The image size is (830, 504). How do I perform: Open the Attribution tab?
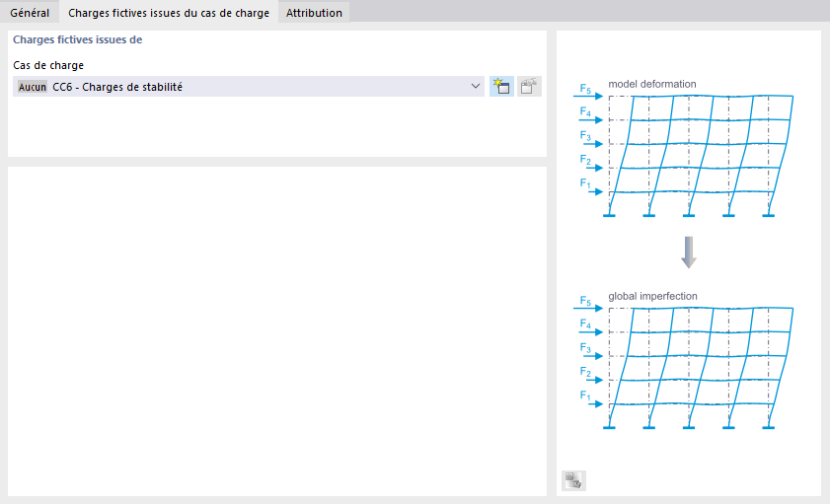coord(314,13)
